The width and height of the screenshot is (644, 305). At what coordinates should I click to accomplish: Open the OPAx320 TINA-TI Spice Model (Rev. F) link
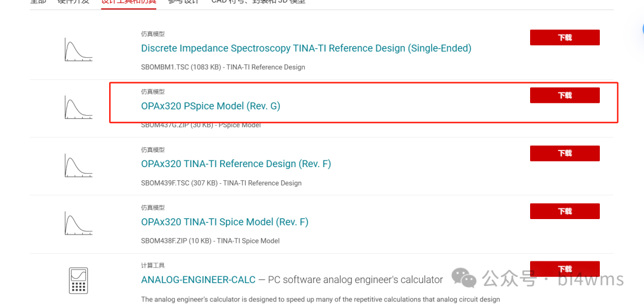(x=225, y=222)
